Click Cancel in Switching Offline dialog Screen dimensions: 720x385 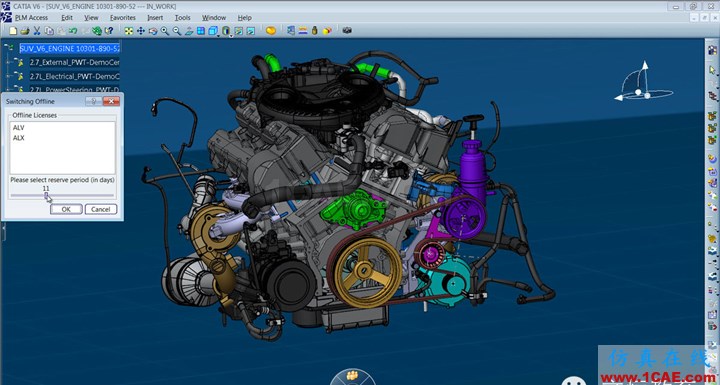point(101,209)
